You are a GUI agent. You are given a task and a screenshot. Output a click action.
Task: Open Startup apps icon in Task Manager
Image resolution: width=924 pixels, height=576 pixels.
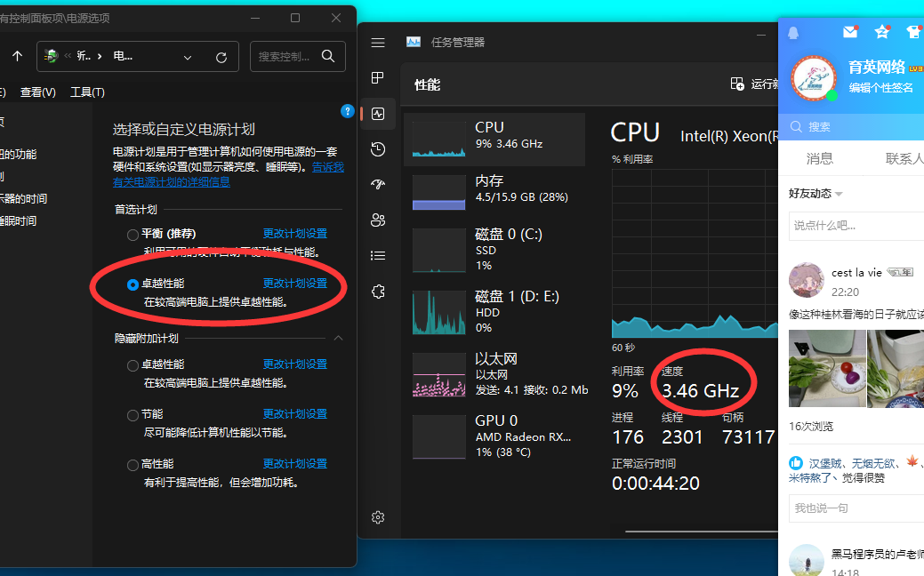[x=378, y=185]
